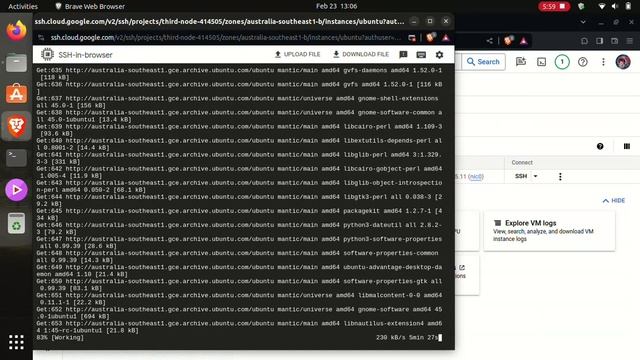Open the three-dot more actions for the VM row
640x360 pixels.
pos(560,176)
